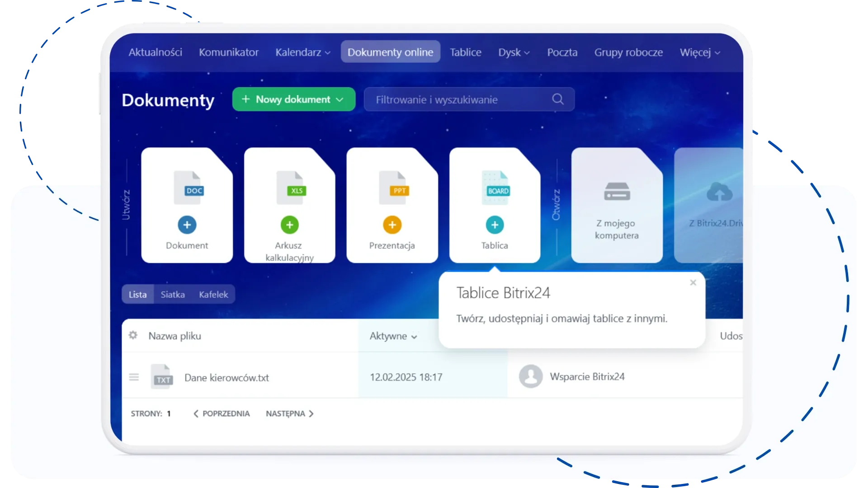Click the green plus on Arkusz kalkulacyjny card

289,225
